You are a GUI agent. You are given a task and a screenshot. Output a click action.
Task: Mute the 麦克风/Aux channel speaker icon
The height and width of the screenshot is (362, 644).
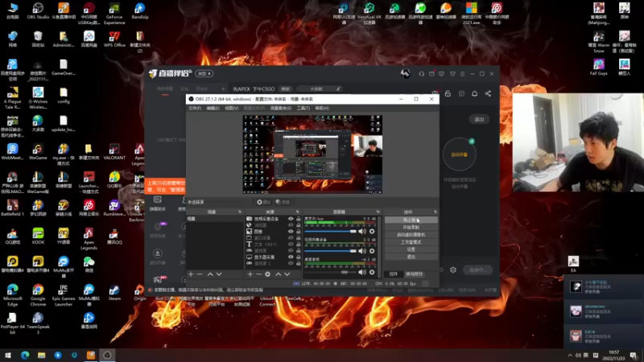pos(361,232)
